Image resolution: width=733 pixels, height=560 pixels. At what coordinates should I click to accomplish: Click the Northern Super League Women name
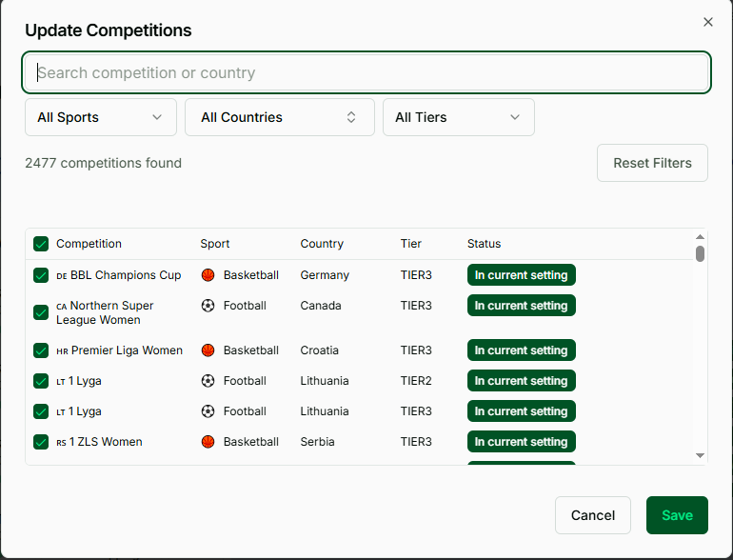point(105,312)
